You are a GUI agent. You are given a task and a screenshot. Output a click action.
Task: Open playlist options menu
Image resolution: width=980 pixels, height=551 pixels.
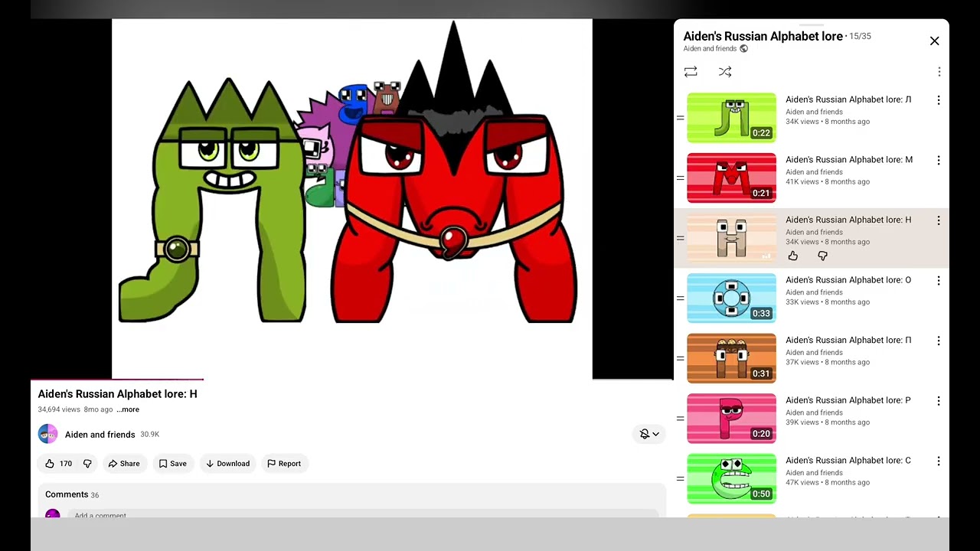pyautogui.click(x=939, y=72)
